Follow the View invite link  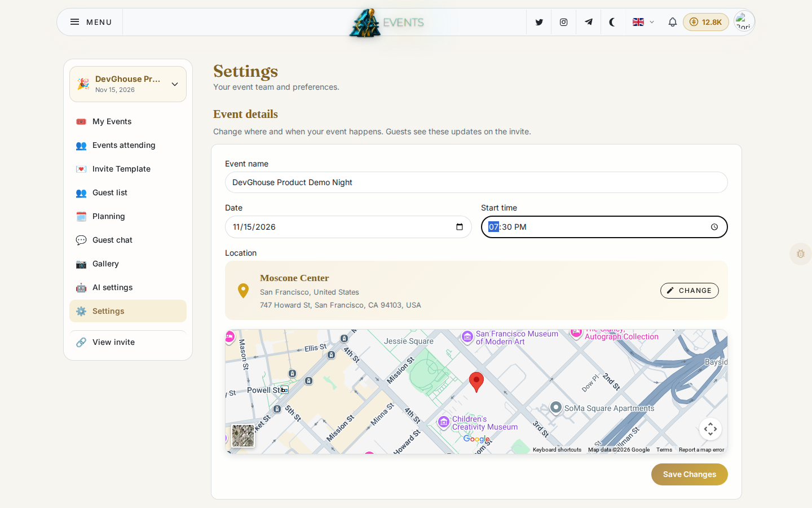(x=128, y=342)
